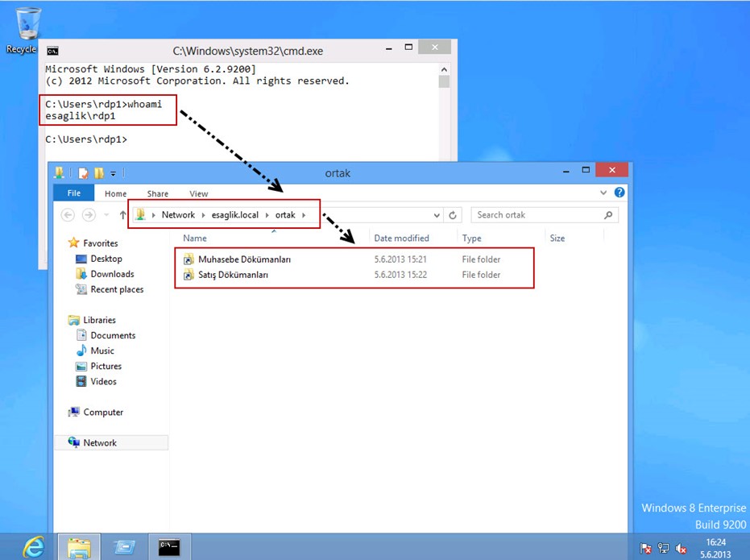Click the 5.6.2013 15:22 date cell
This screenshot has width=750, height=560.
(x=400, y=275)
